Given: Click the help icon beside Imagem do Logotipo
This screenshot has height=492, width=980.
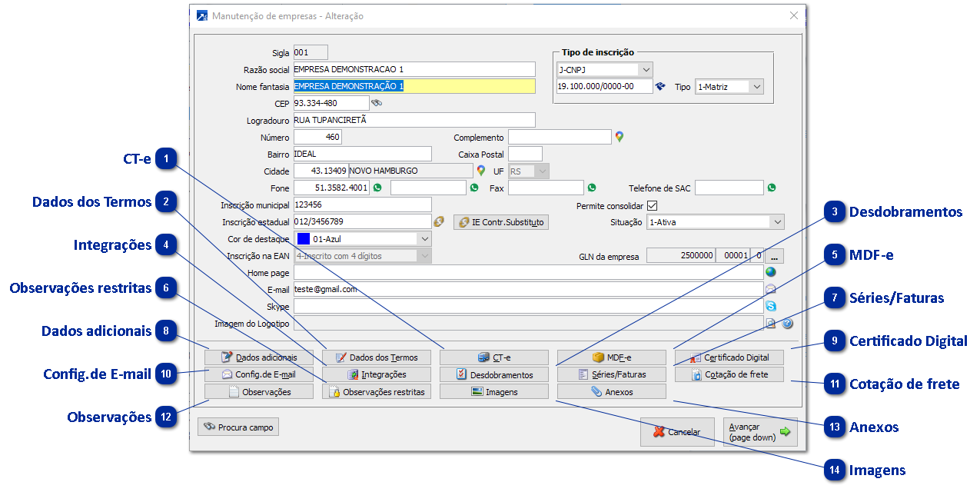Looking at the screenshot, I should coord(787,324).
